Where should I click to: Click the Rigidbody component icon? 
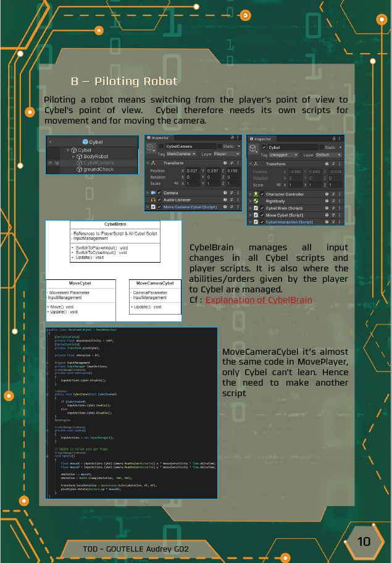coord(256,201)
